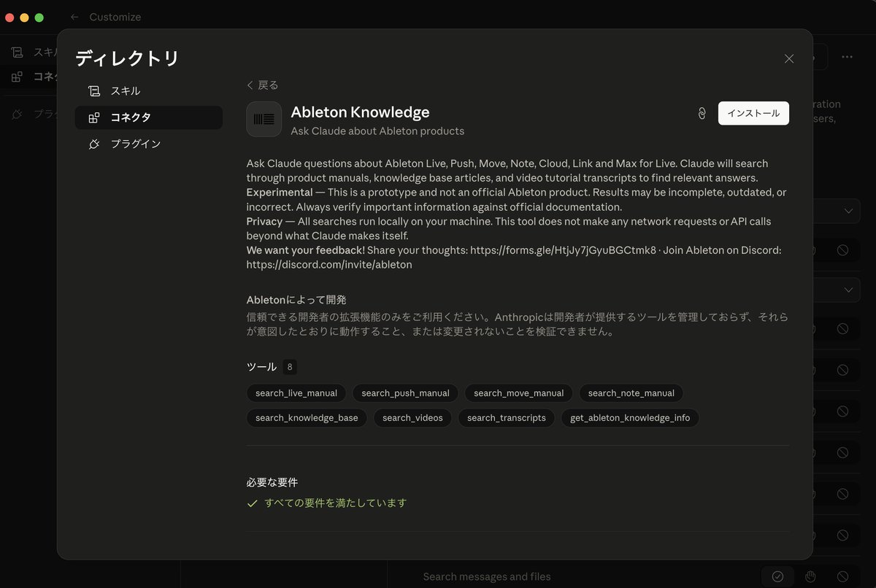Select the search_knowledge_base tool chip

click(x=307, y=418)
